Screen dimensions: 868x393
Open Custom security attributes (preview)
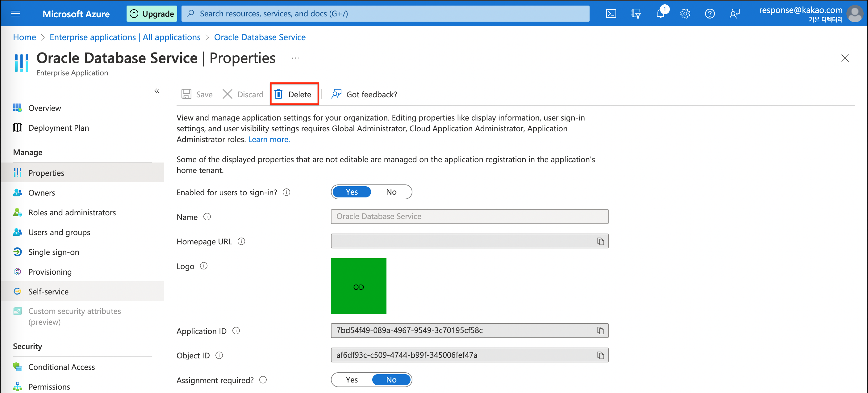tap(82, 316)
